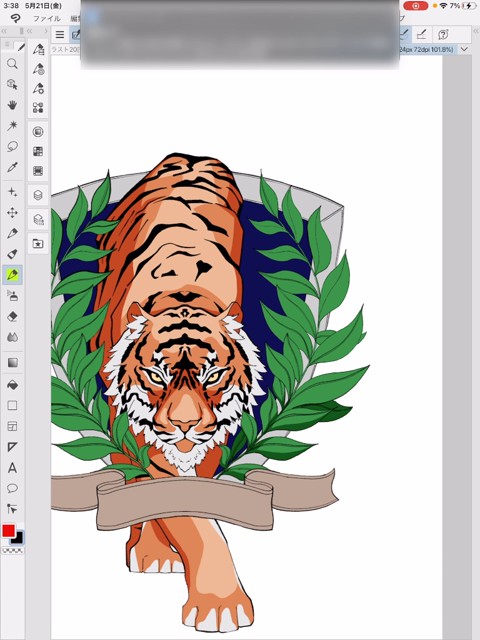Select the Gradient tool
The height and width of the screenshot is (640, 480).
tap(12, 362)
